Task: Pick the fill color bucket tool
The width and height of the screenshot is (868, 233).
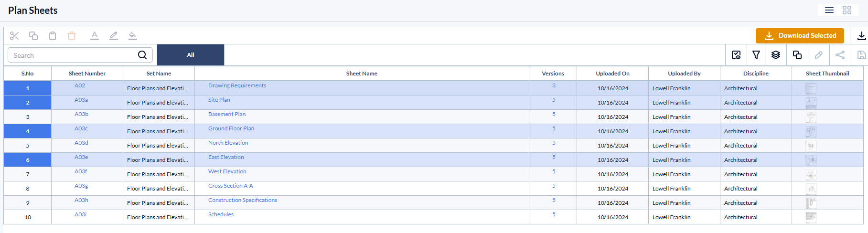Action: [133, 36]
